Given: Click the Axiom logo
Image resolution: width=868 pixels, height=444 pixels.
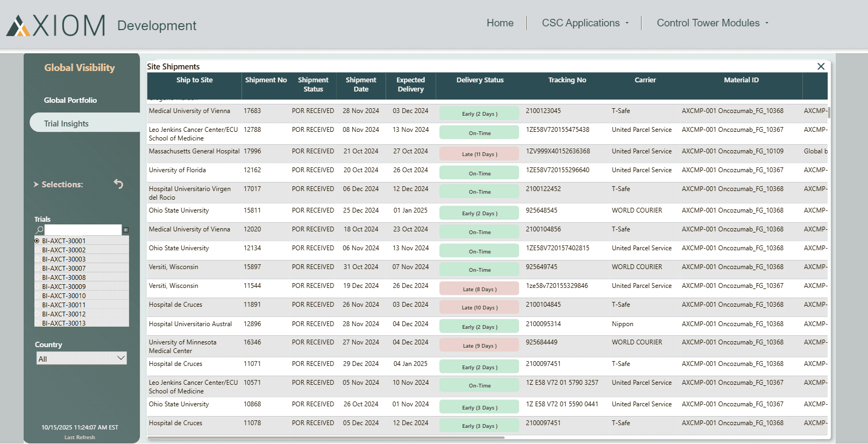Looking at the screenshot, I should pos(56,25).
